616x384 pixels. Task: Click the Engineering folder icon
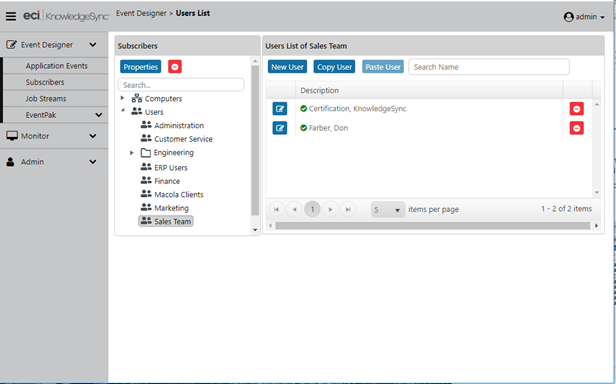[x=146, y=152]
